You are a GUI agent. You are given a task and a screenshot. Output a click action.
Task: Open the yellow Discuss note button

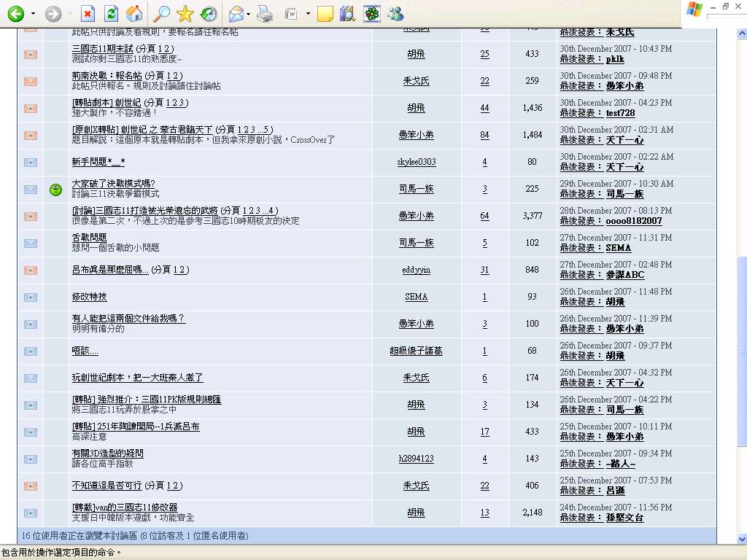(325, 15)
